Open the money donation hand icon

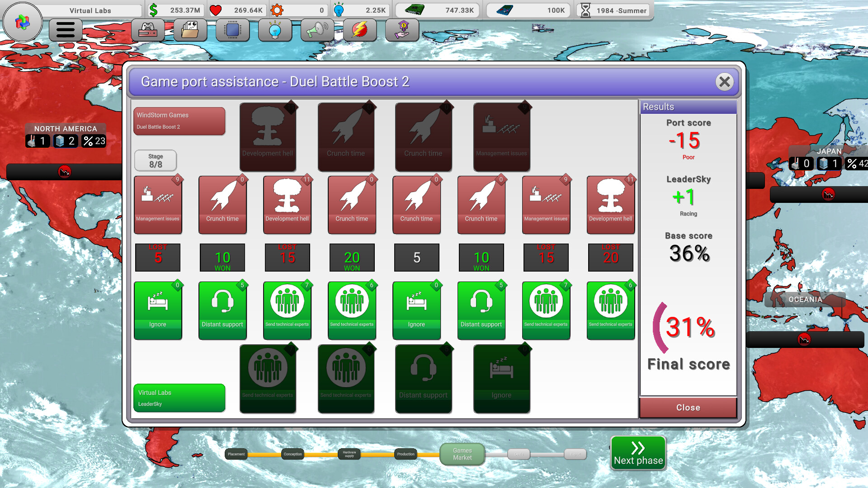tap(401, 30)
